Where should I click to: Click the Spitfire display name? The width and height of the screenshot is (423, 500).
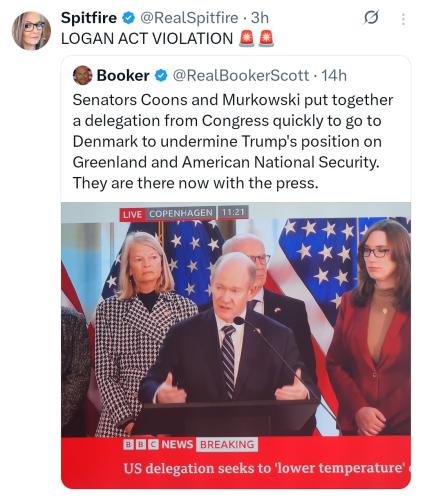pyautogui.click(x=89, y=18)
